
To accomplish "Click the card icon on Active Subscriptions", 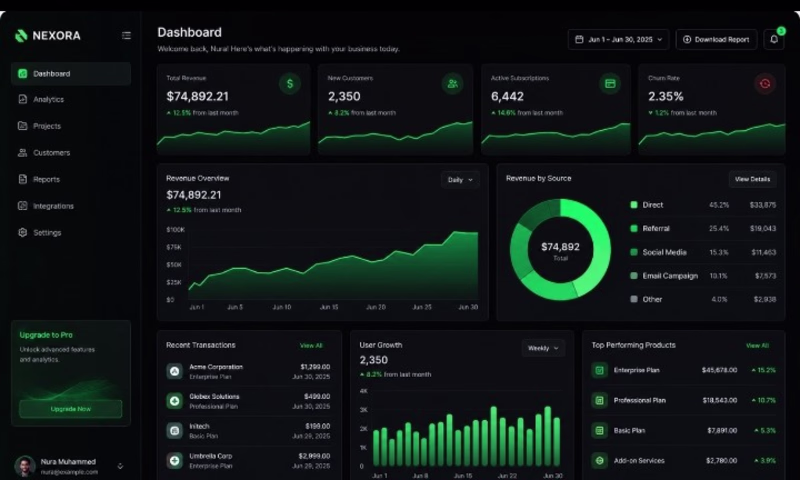I will (x=610, y=84).
